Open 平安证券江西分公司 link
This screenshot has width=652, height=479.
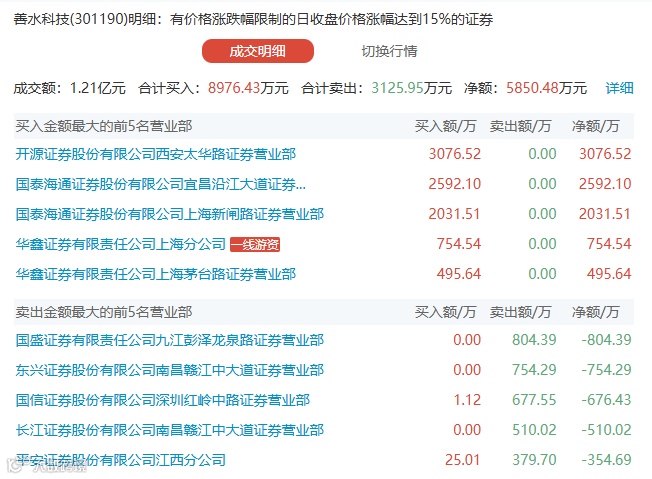coord(121,460)
